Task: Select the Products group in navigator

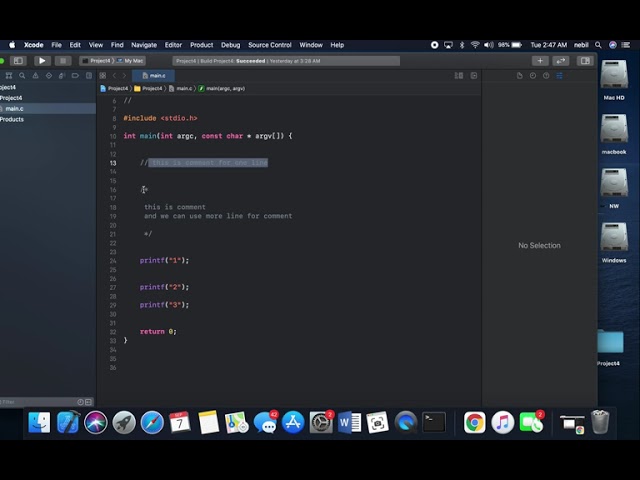Action: pyautogui.click(x=48, y=119)
